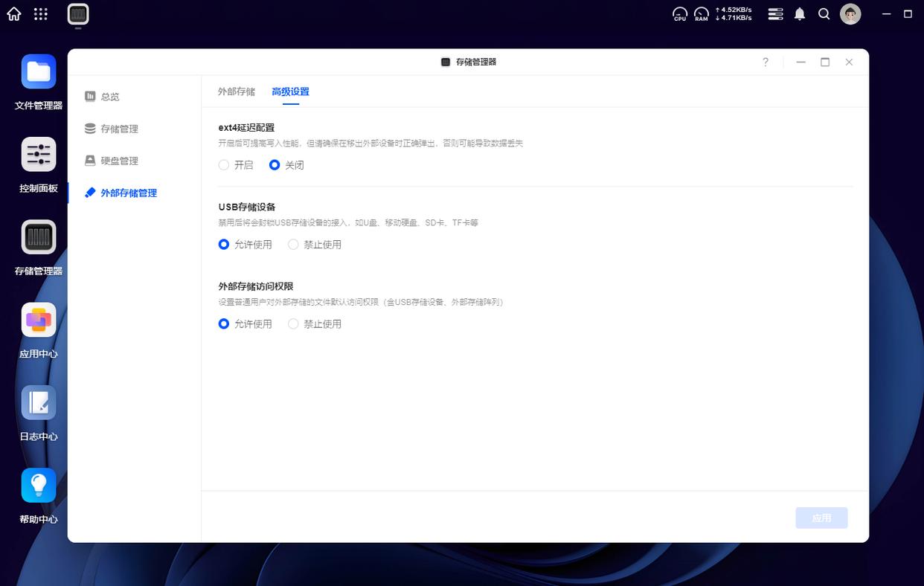Image resolution: width=924 pixels, height=586 pixels.
Task: Click the home icon in top bar
Action: [x=14, y=14]
